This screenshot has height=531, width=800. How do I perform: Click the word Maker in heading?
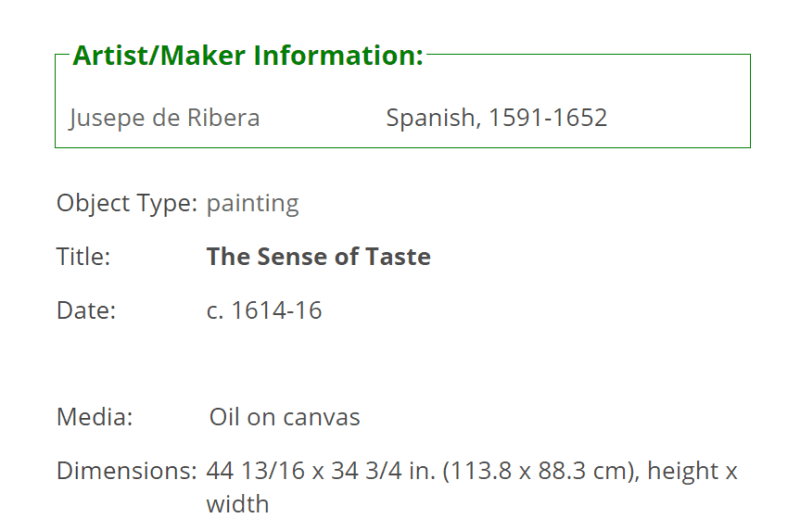(x=203, y=55)
